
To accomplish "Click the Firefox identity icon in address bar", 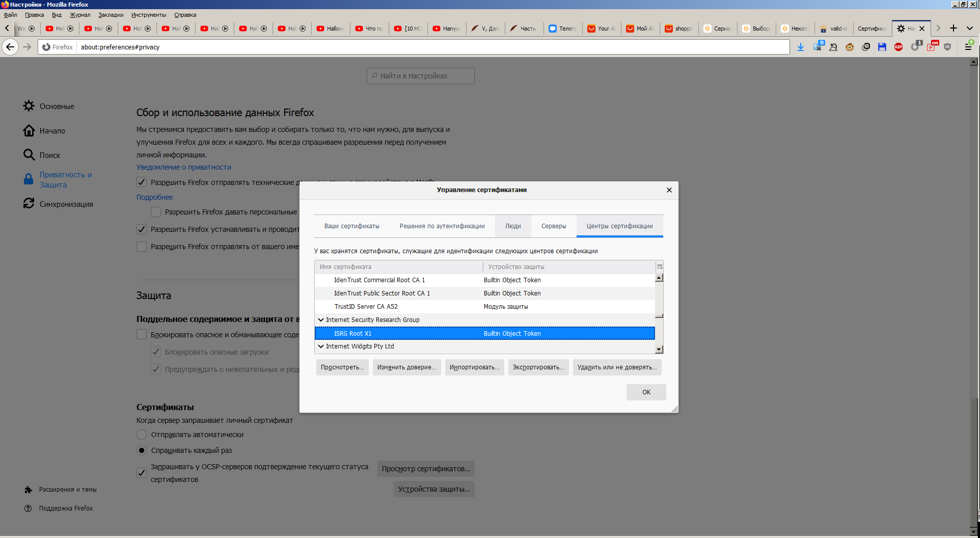I will (x=58, y=47).
